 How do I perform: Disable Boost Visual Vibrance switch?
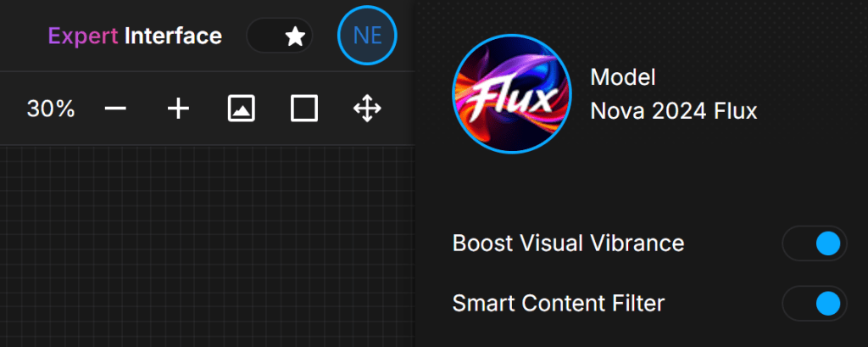coord(815,243)
